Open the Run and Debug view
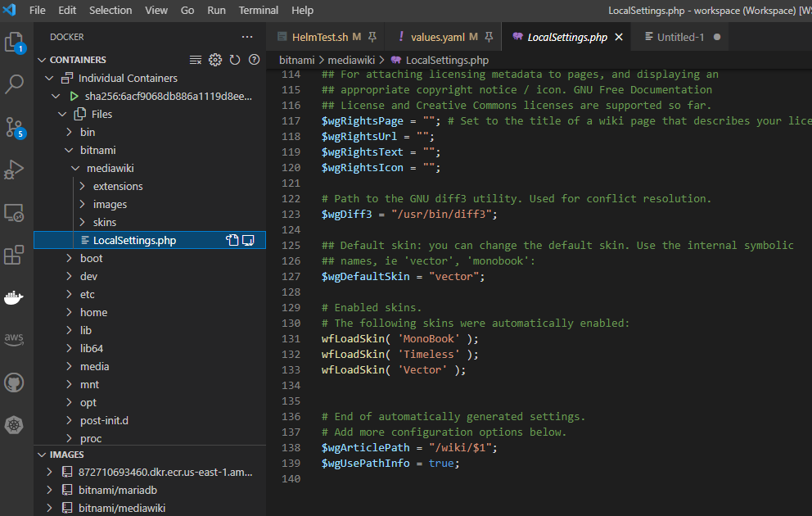812x516 pixels. (14, 170)
